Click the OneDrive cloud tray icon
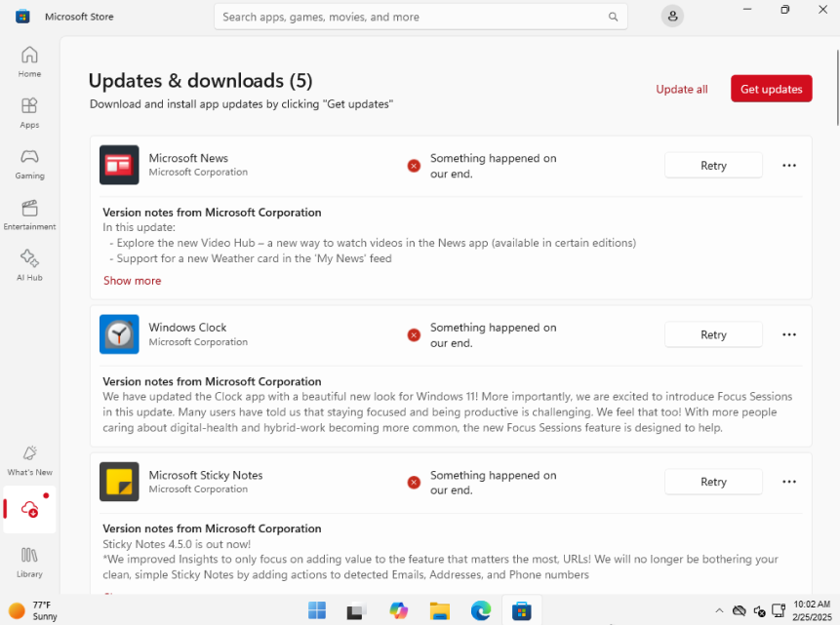Screen dimensions: 840x625 tap(740, 610)
